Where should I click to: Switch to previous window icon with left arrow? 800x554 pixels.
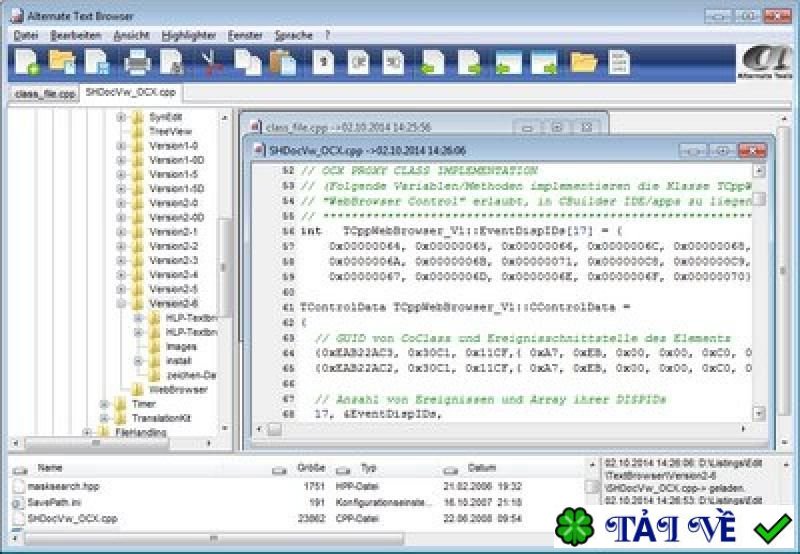(x=509, y=62)
